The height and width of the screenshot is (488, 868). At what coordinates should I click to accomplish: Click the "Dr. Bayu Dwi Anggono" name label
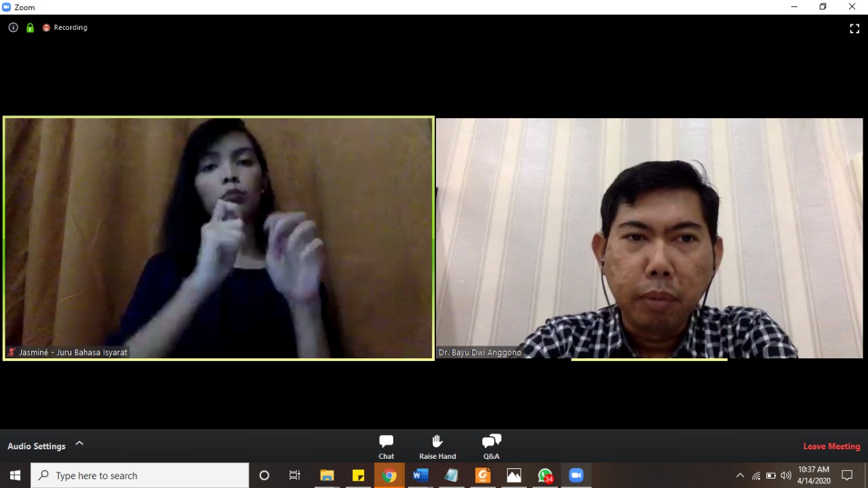(x=480, y=353)
